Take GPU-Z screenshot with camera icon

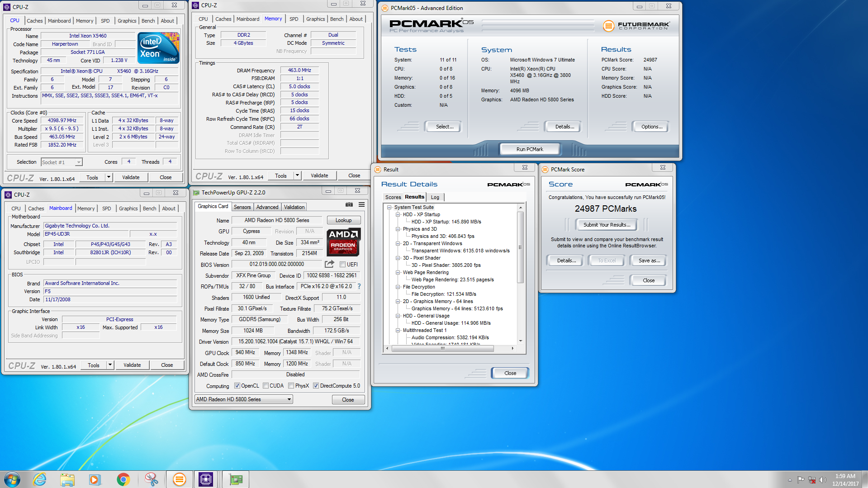[349, 205]
